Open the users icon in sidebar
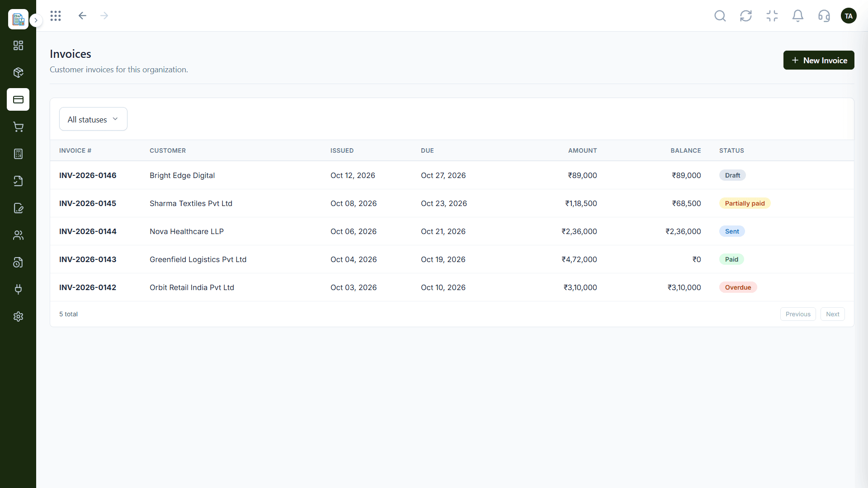The image size is (868, 488). [18, 235]
